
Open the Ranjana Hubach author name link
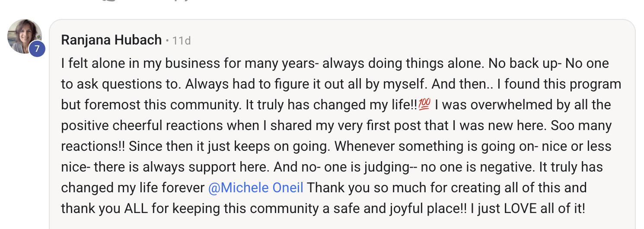(111, 41)
